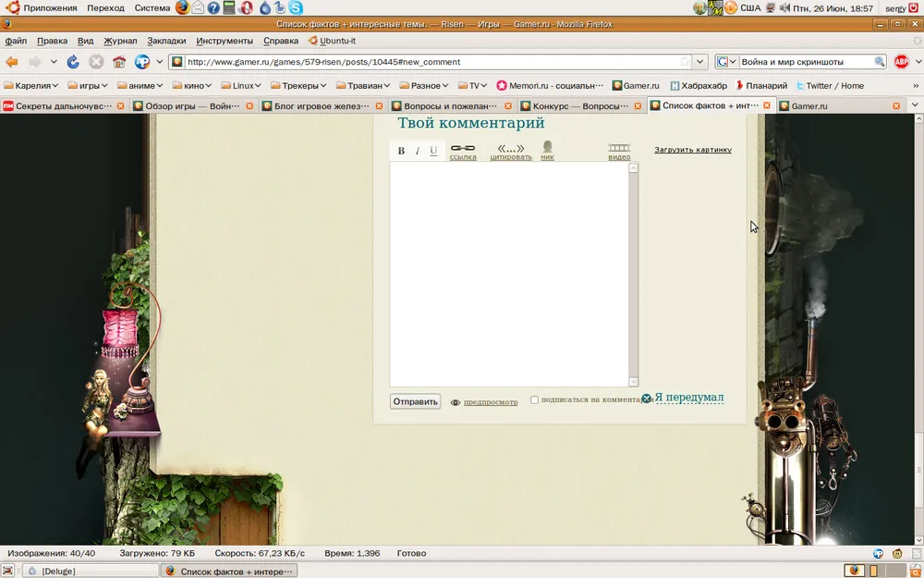Screen dimensions: 924x578
Task: Open the address bar history dropdown
Action: tap(700, 62)
